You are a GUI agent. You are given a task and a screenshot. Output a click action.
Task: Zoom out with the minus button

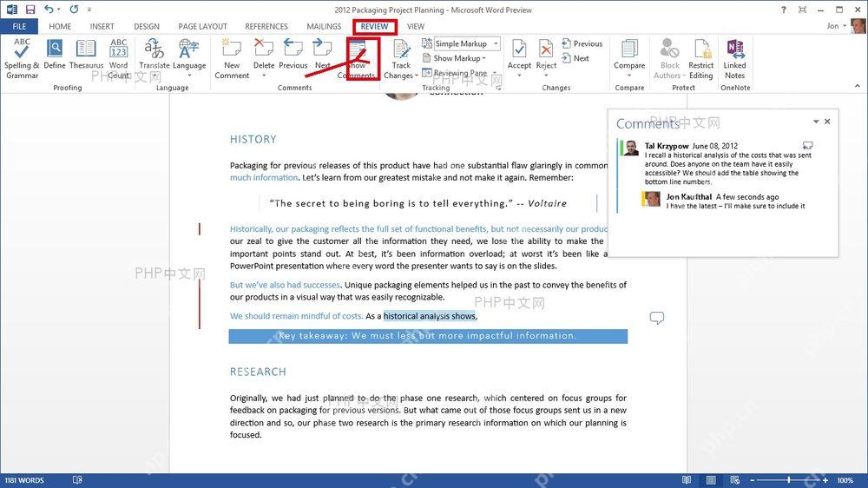pyautogui.click(x=753, y=480)
